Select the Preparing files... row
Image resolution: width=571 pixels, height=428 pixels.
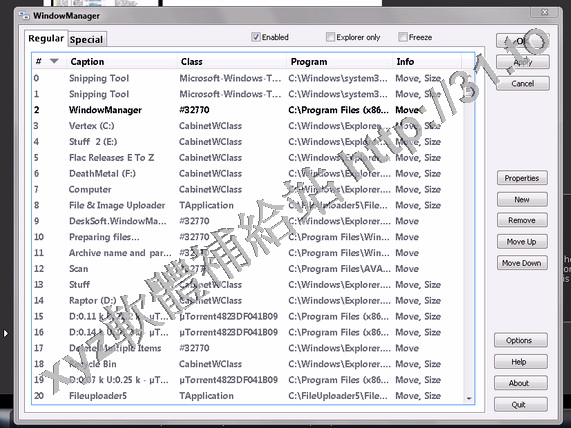coord(248,237)
